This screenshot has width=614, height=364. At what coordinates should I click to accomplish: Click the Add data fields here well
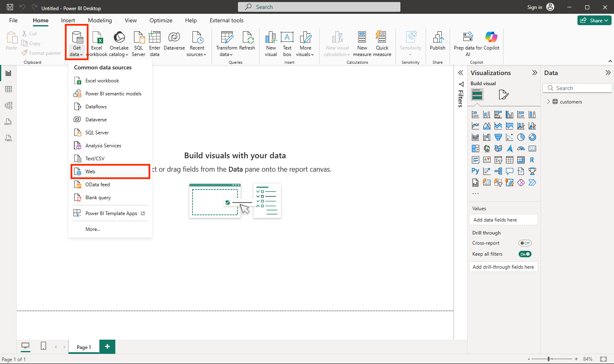coord(504,220)
